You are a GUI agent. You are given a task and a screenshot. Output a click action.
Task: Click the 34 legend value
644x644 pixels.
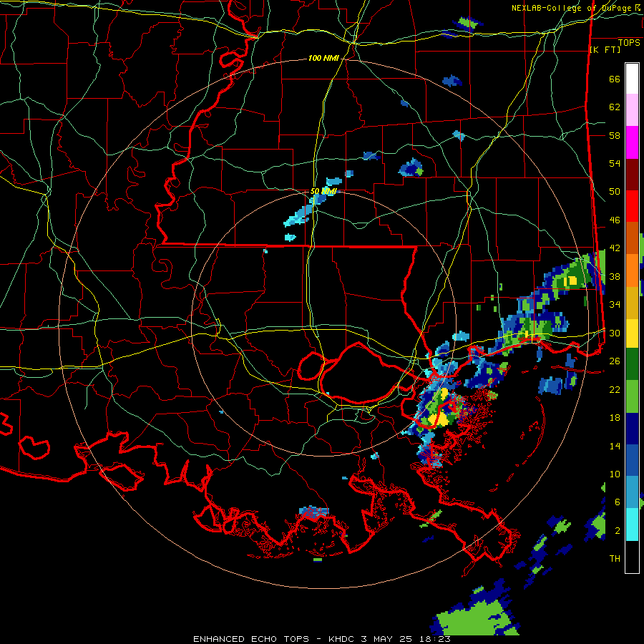(x=615, y=305)
